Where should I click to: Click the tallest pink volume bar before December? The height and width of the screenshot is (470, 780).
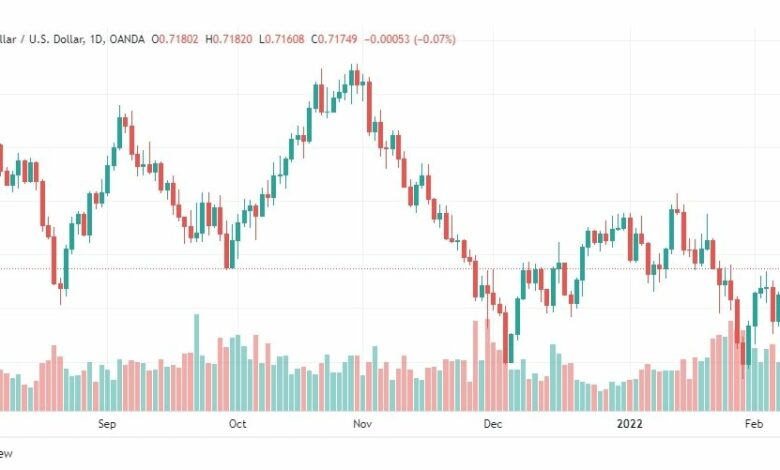pos(487,365)
